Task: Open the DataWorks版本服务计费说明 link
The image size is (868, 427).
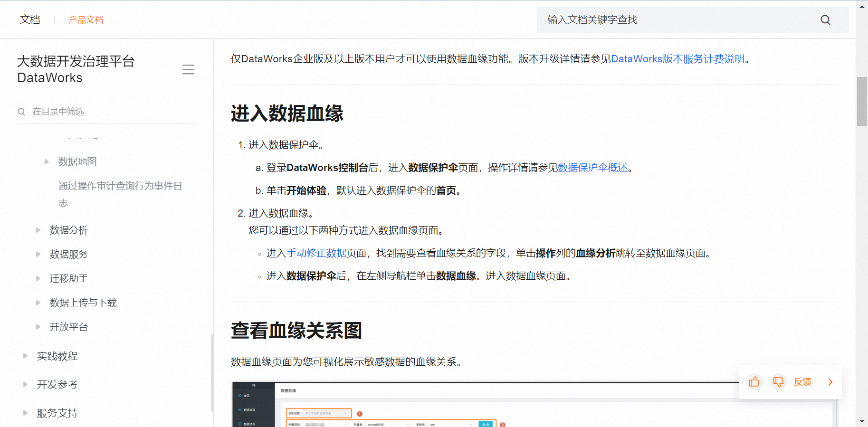Action: [678, 59]
